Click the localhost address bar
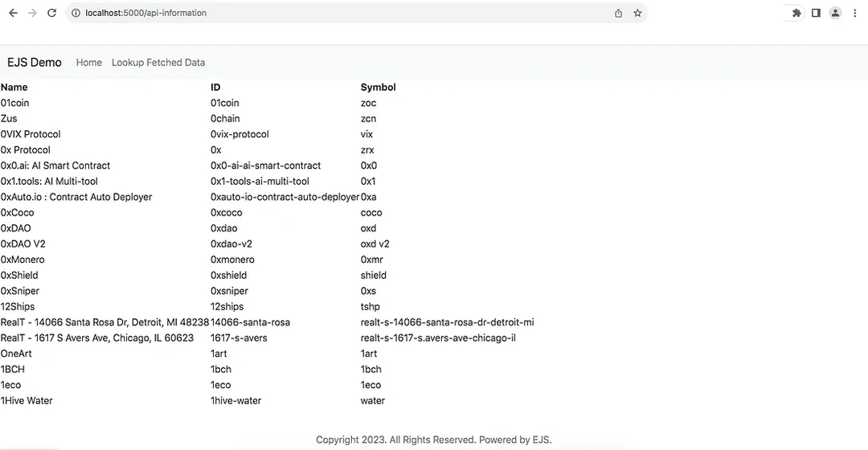868x450 pixels. click(x=321, y=13)
